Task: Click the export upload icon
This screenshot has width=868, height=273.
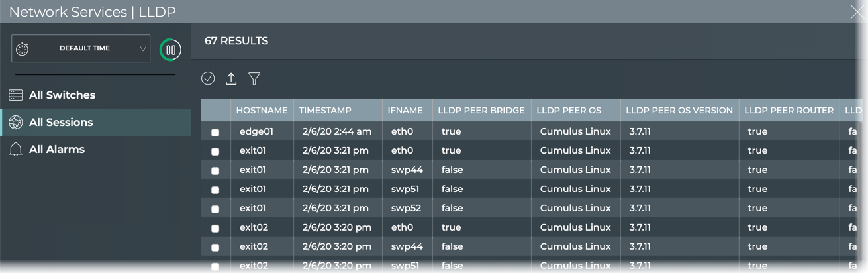Action: click(231, 79)
